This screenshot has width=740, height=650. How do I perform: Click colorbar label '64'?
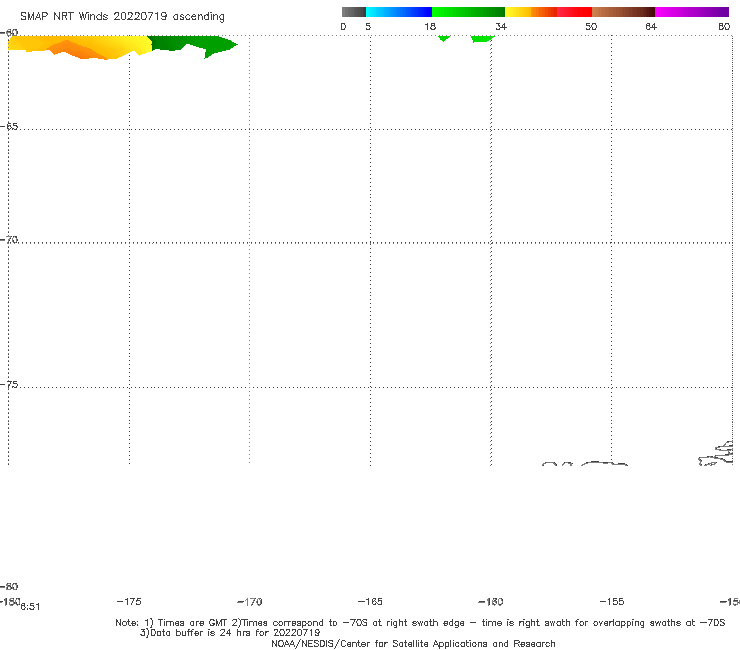click(651, 27)
